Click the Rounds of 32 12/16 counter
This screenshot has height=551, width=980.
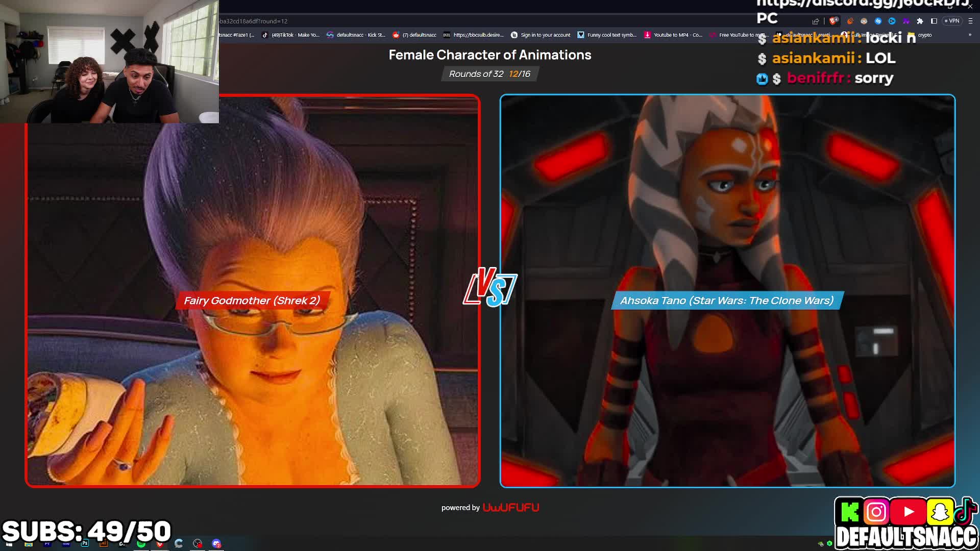point(489,74)
